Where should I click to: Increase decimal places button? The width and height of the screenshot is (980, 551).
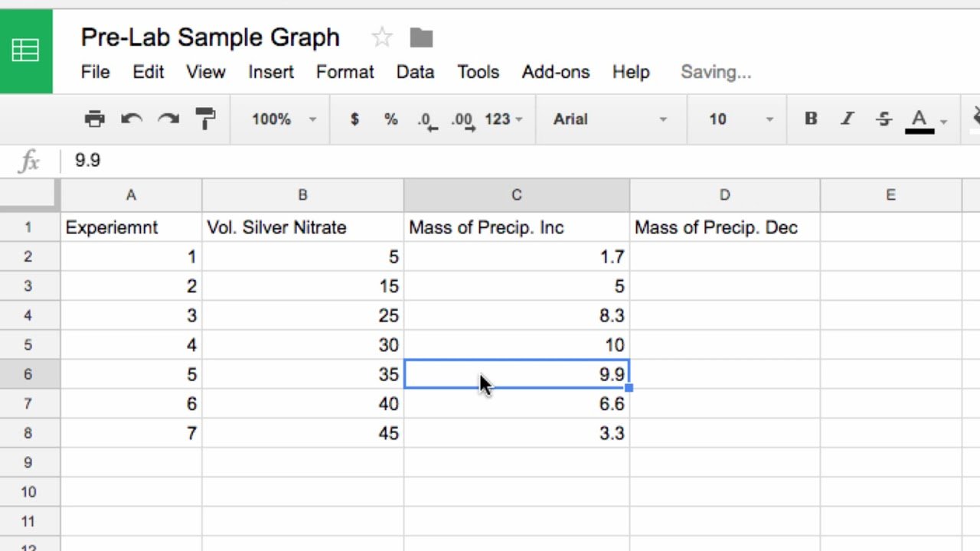pyautogui.click(x=463, y=120)
